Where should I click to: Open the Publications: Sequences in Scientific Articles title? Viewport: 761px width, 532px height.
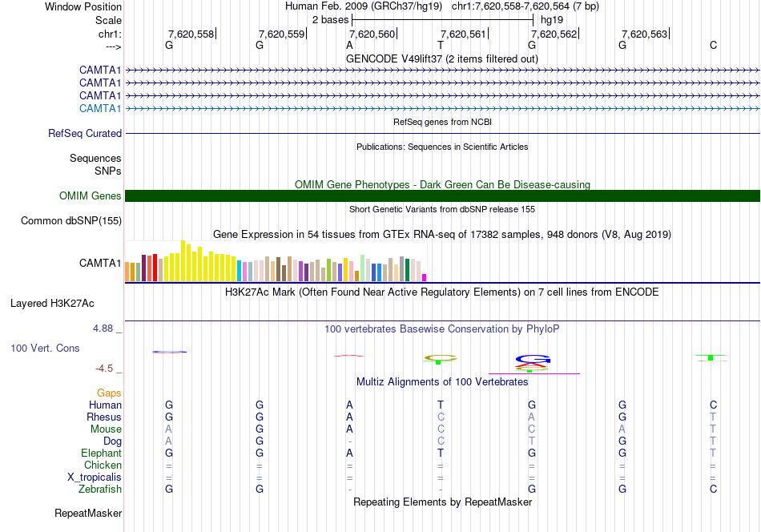[x=442, y=147]
